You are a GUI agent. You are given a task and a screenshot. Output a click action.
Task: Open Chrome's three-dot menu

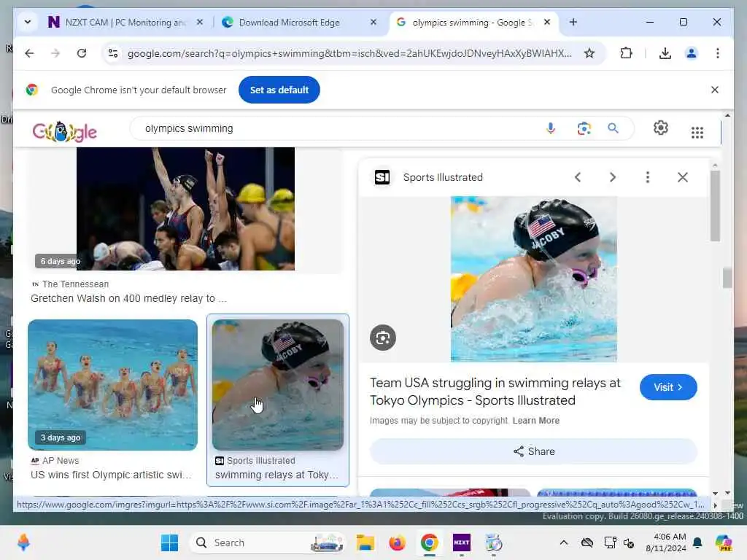coord(718,53)
